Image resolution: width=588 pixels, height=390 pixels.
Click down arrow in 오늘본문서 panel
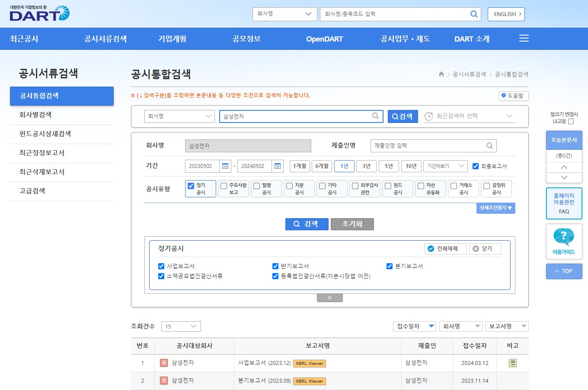564,177
